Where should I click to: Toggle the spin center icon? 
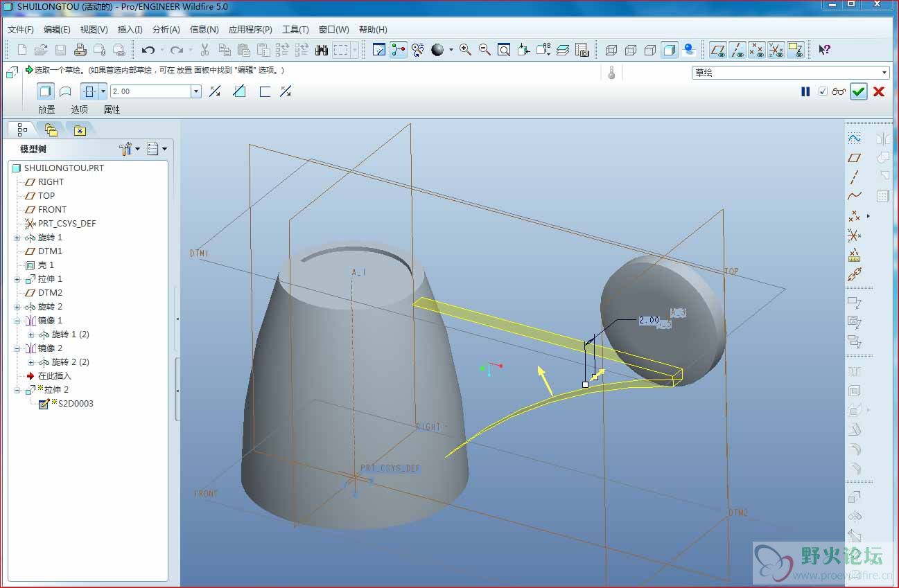(399, 50)
